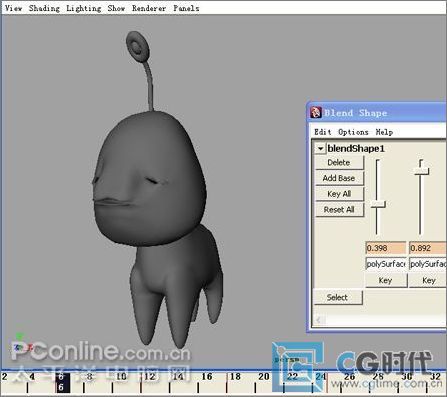Open Blend Shape Edit menu
The height and width of the screenshot is (397, 447).
323,132
